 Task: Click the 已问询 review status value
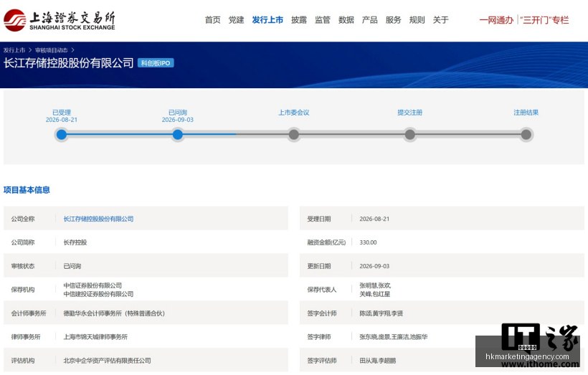pyautogui.click(x=72, y=266)
